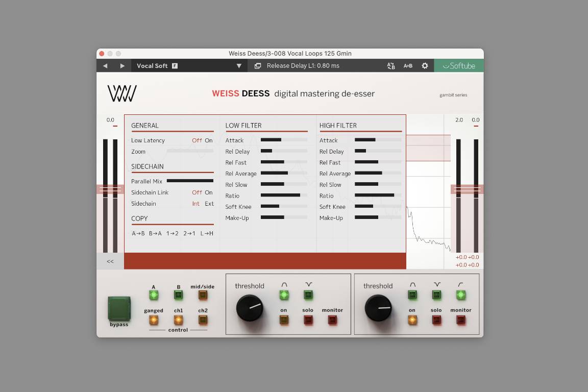Click the spectrum analyzer display
This screenshot has width=588, height=392.
[428, 191]
